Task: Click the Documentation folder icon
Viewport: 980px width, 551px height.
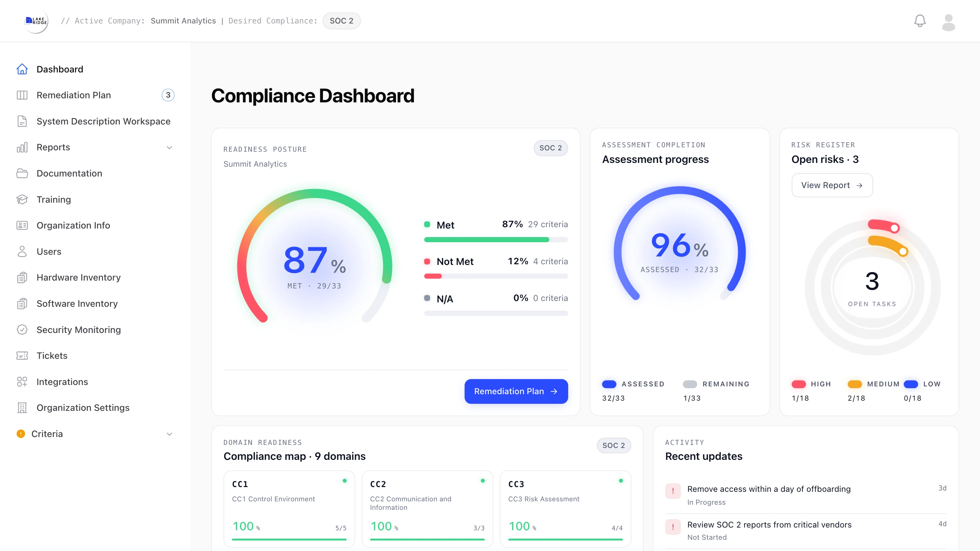Action: pyautogui.click(x=22, y=173)
